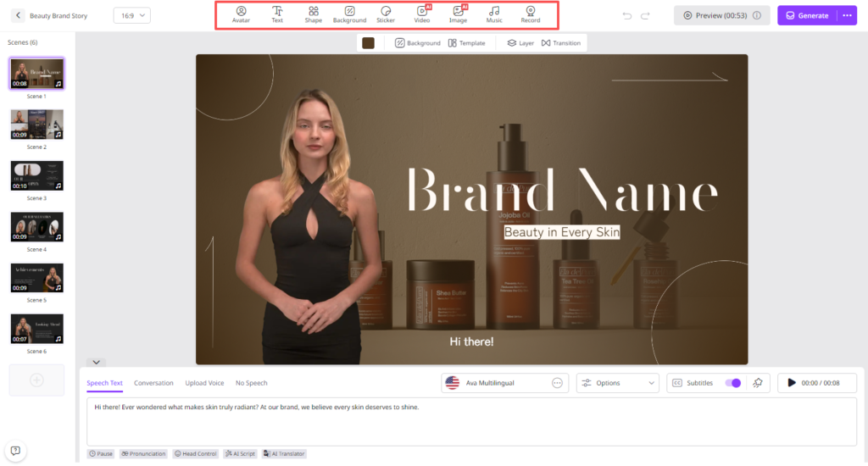Screen dimensions: 868x466
Task: Open the Shape tool
Action: point(314,14)
